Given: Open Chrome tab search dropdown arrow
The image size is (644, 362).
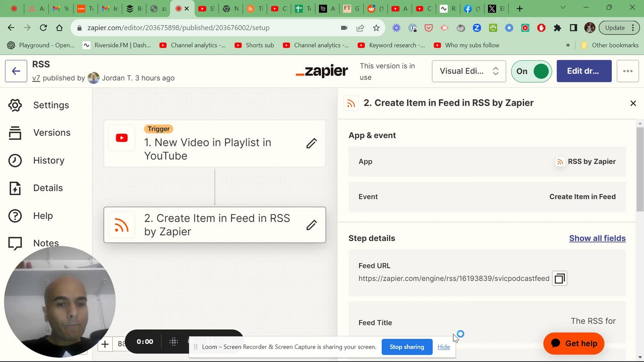Looking at the screenshot, I should tap(563, 8).
